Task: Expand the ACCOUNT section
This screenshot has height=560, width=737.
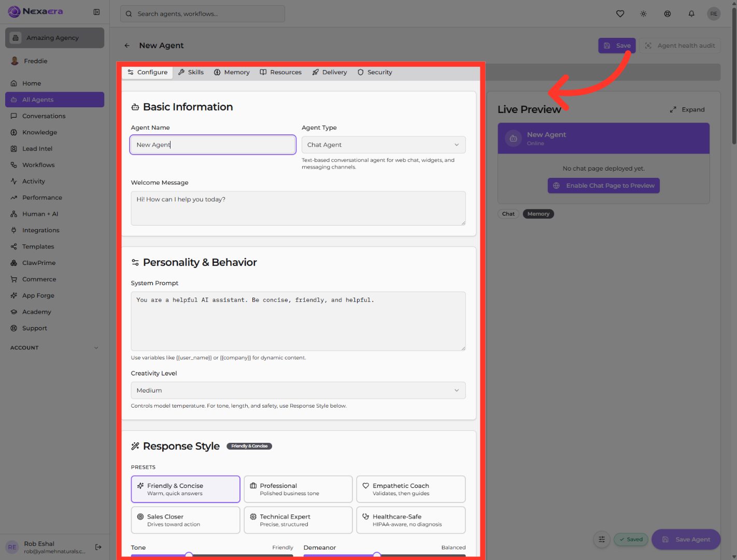Action: (x=54, y=348)
